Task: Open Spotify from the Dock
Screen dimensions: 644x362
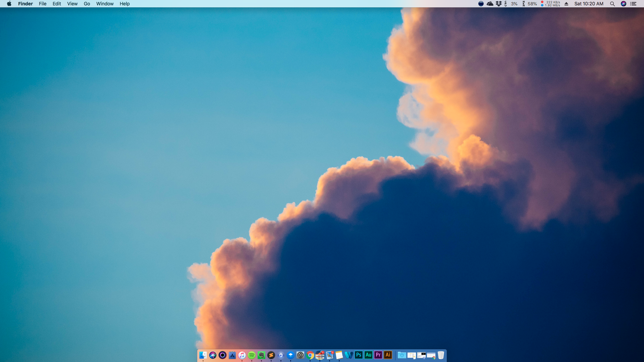Action: pyautogui.click(x=252, y=355)
